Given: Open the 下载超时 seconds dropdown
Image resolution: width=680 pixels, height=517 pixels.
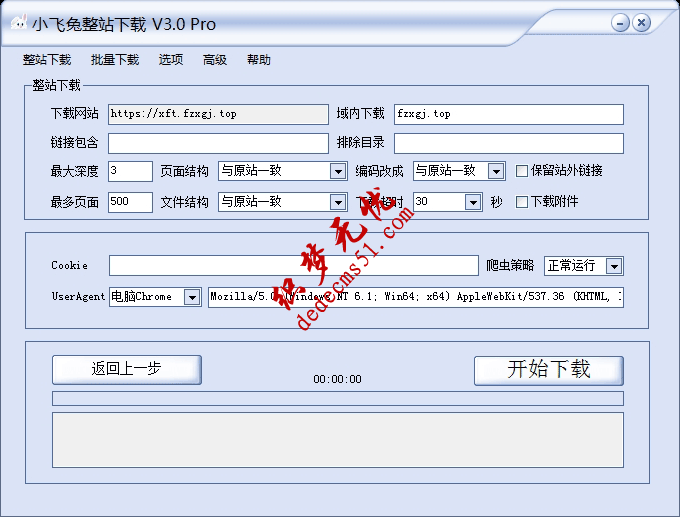Looking at the screenshot, I should (473, 202).
